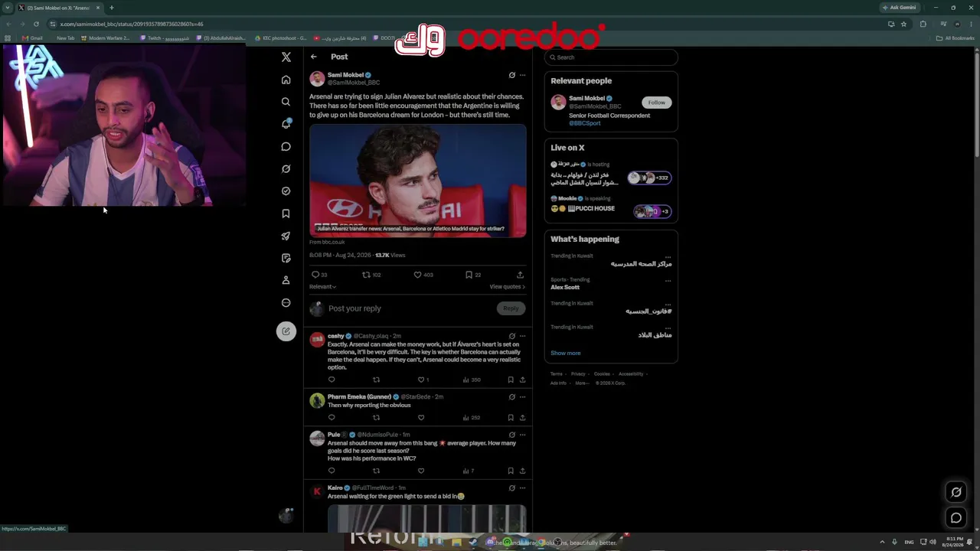Click Grok icon on Sami Mokbel's post

click(512, 75)
